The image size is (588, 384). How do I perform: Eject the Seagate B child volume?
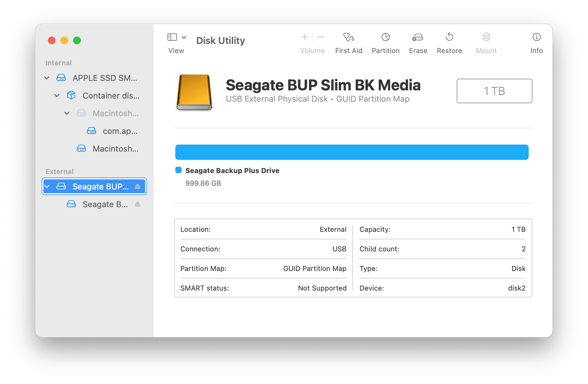[x=137, y=204]
